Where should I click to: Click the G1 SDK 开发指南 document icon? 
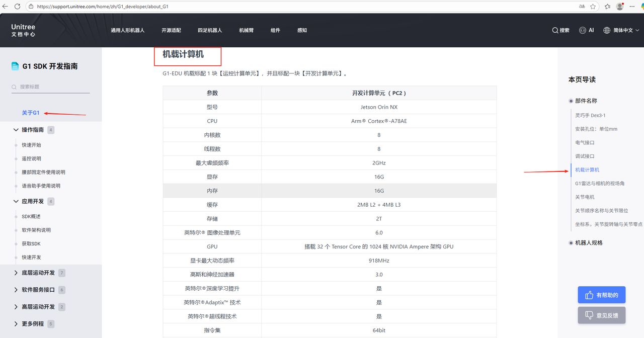click(15, 66)
